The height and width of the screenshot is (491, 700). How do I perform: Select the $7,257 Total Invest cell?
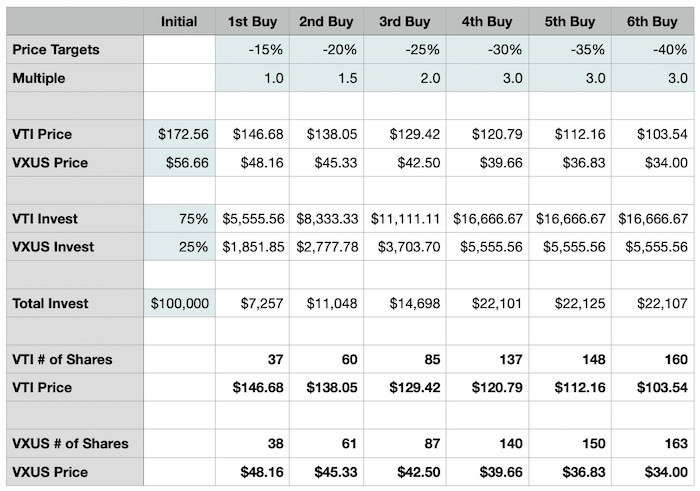point(252,303)
